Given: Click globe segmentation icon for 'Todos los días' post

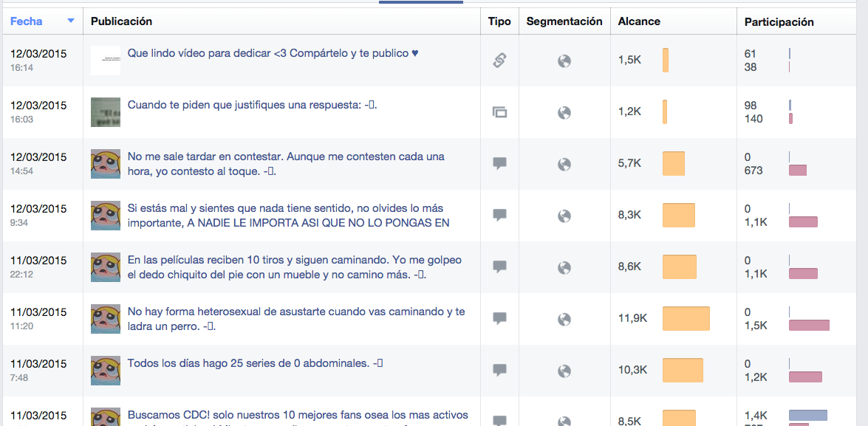Looking at the screenshot, I should [564, 370].
